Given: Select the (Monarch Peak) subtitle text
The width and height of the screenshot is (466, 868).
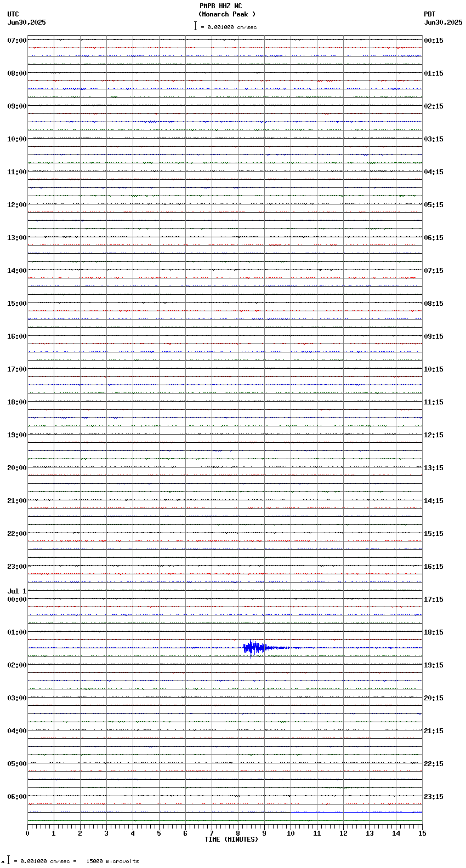Looking at the screenshot, I should (227, 14).
